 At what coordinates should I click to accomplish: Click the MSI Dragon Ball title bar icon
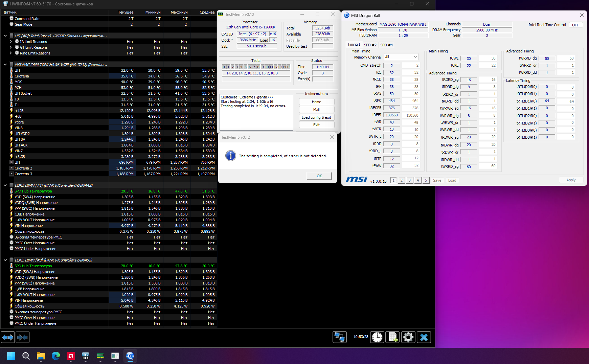click(347, 15)
